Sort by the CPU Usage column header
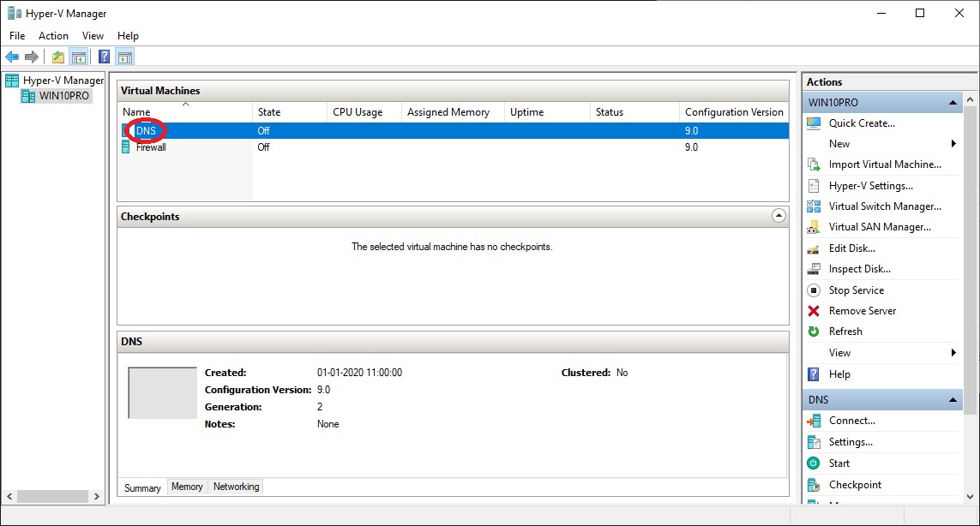The height and width of the screenshot is (526, 980). 364,112
